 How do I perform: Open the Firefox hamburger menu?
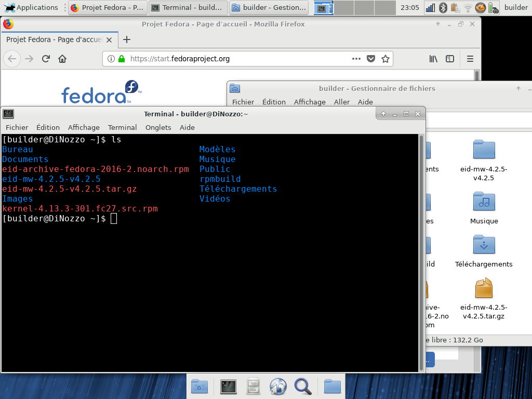click(x=470, y=59)
